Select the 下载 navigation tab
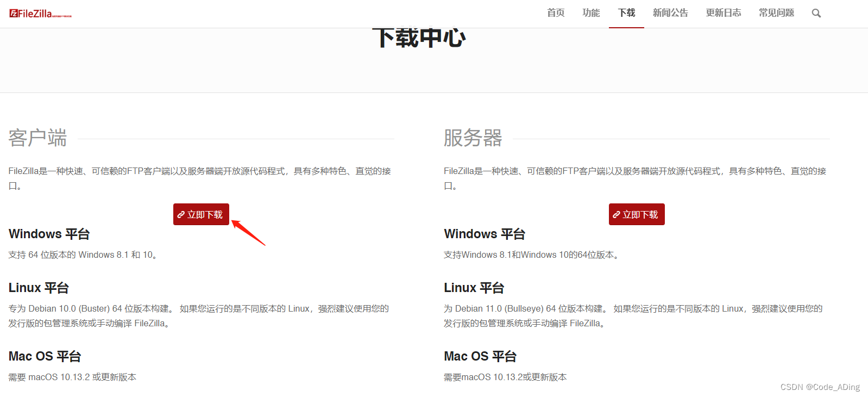The height and width of the screenshot is (397, 868). (x=626, y=13)
